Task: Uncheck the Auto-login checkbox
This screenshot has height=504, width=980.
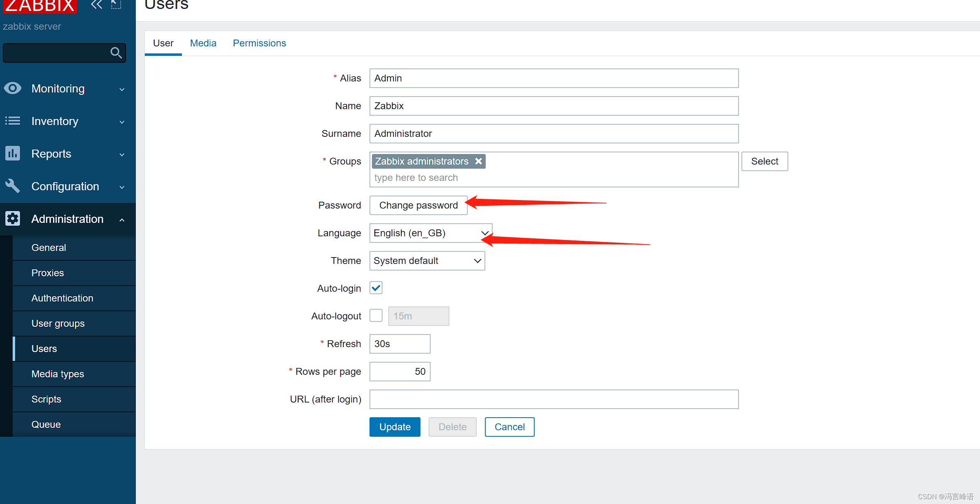Action: (x=376, y=288)
